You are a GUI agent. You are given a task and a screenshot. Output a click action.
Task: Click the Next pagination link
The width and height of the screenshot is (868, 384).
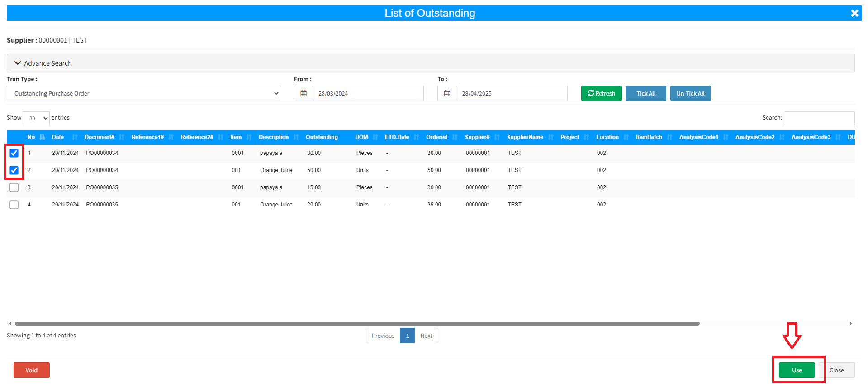pos(426,336)
